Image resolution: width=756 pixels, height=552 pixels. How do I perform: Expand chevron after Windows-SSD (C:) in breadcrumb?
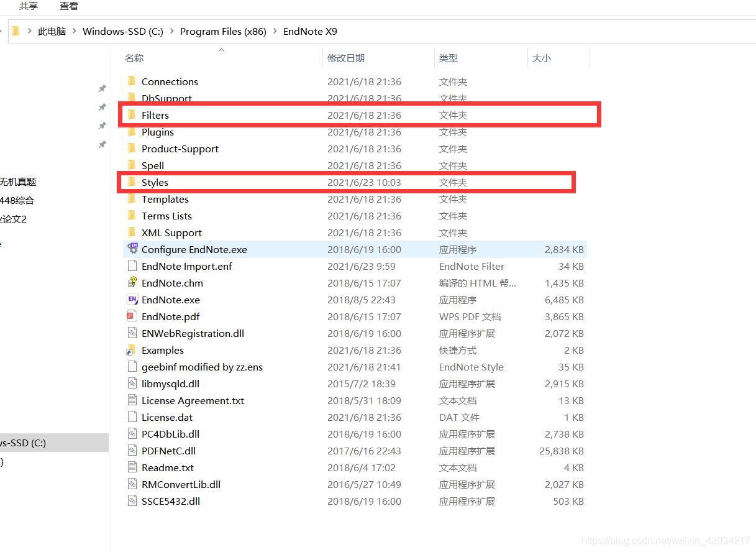coord(171,31)
